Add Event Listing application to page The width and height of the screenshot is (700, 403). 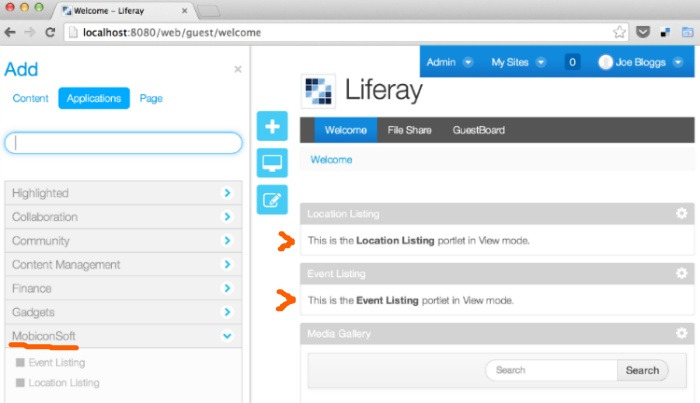tap(57, 362)
